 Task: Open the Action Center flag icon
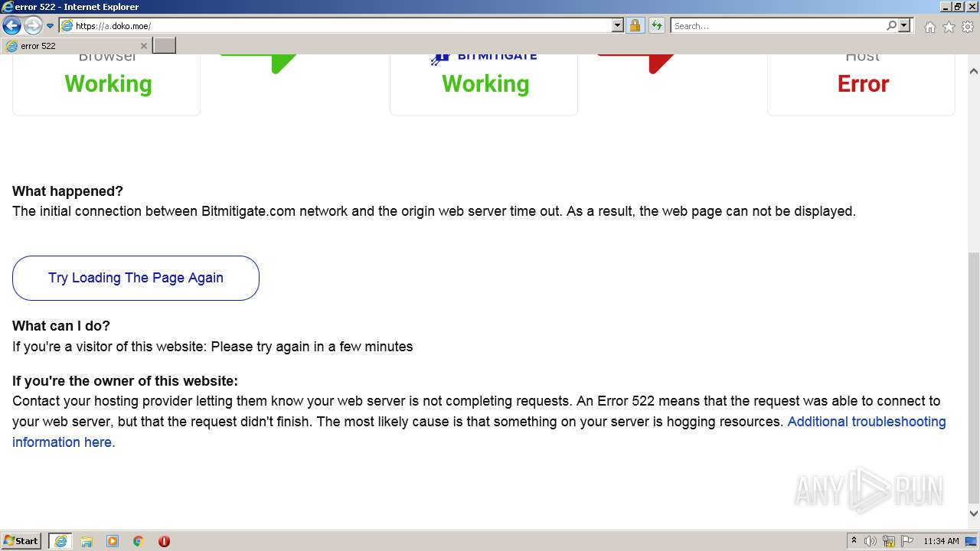[x=907, y=541]
